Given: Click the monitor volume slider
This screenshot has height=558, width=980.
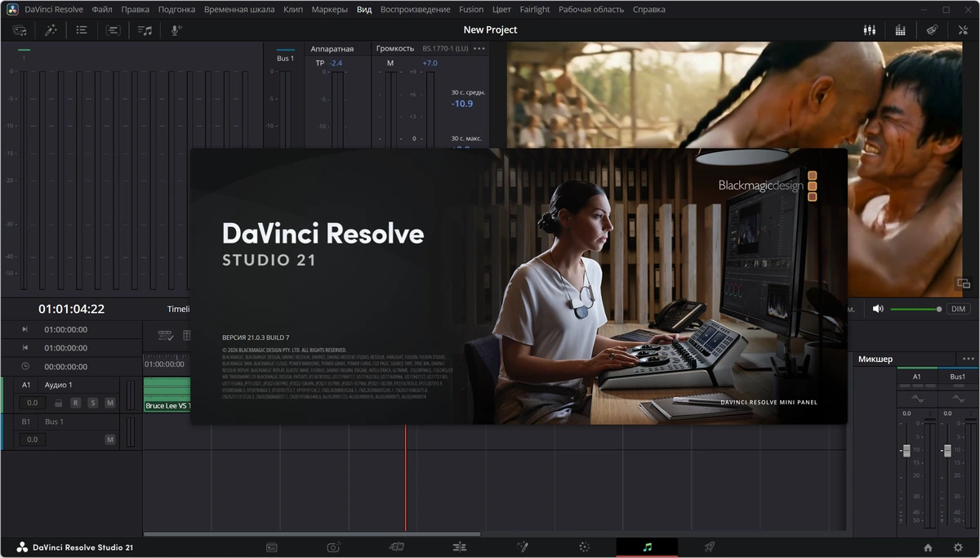Looking at the screenshot, I should pos(915,309).
